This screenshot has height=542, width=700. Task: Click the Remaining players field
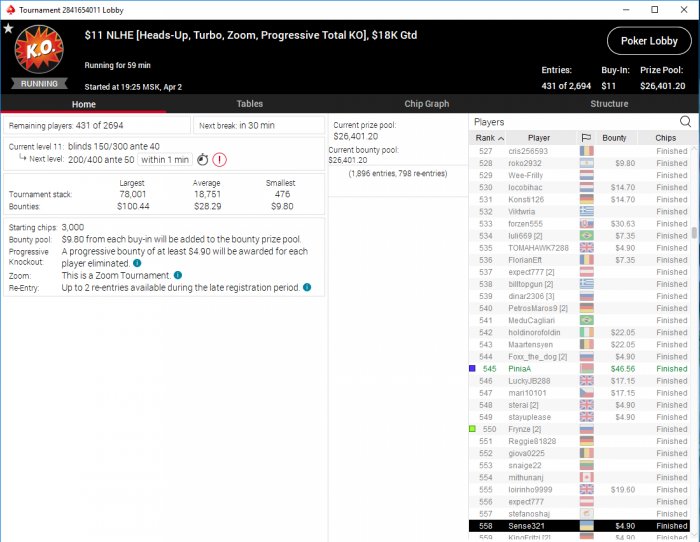point(97,125)
